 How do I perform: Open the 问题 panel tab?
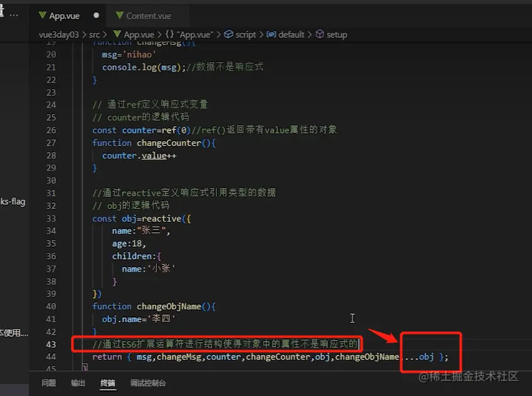[48, 383]
